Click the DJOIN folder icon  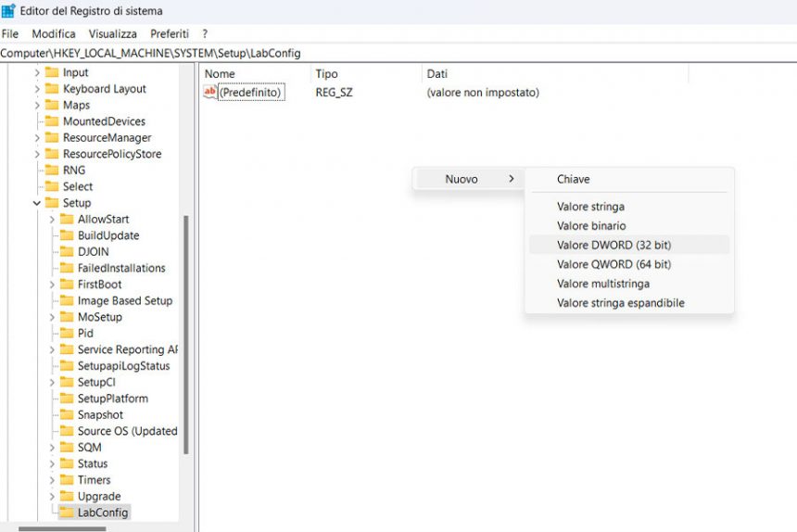tap(67, 251)
